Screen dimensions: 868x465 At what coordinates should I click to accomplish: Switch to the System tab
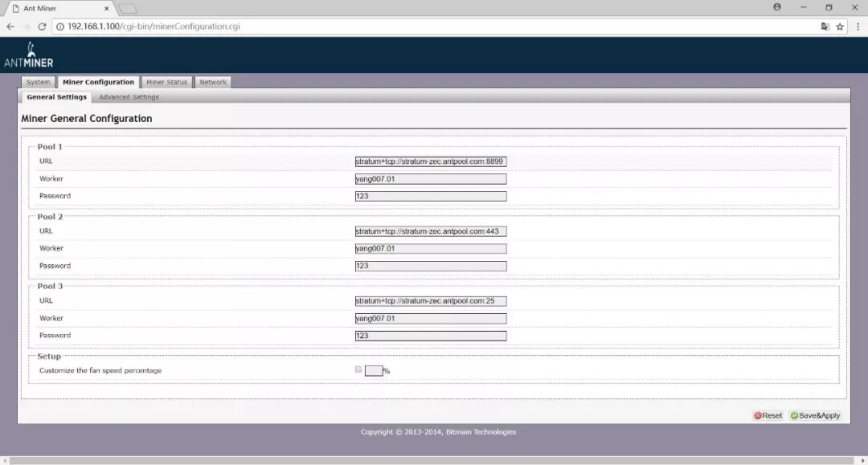point(39,82)
